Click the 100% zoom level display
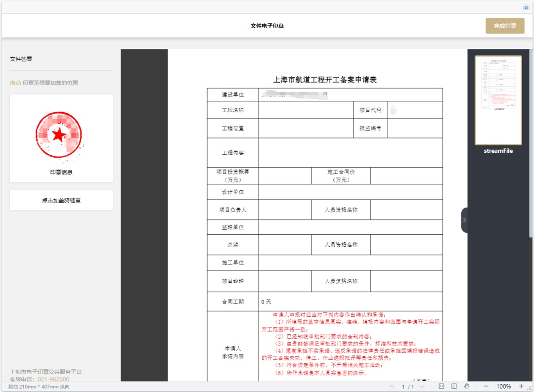Image resolution: width=534 pixels, height=392 pixels. tap(503, 386)
